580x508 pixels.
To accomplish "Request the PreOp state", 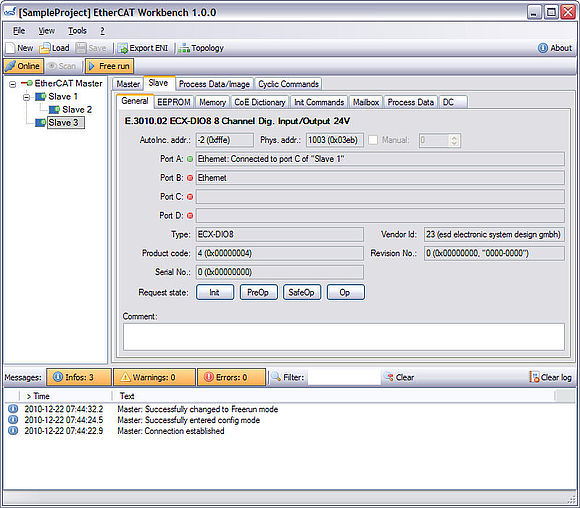I will click(x=258, y=292).
